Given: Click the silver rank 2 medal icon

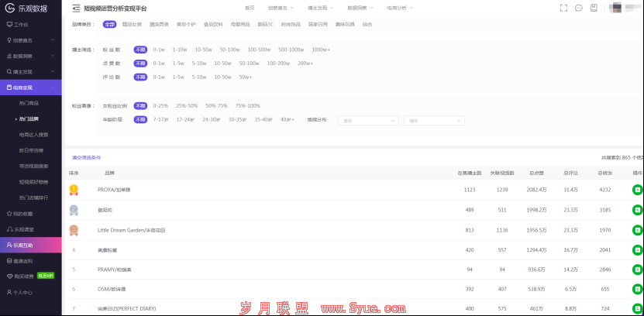Looking at the screenshot, I should 74,210.
